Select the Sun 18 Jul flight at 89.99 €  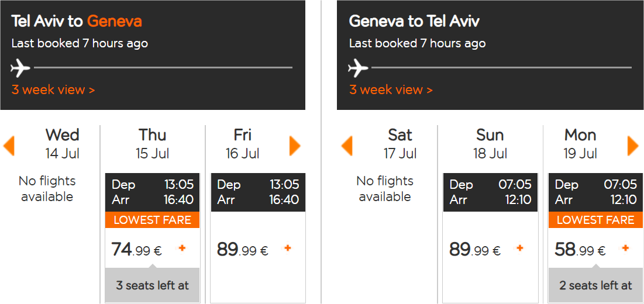click(x=490, y=238)
